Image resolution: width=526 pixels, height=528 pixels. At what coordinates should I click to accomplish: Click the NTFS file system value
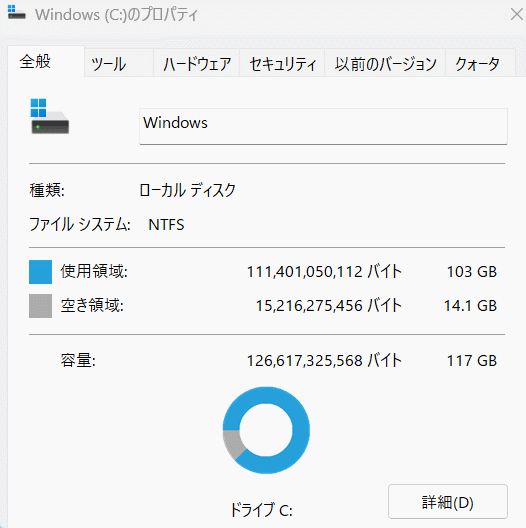click(166, 225)
